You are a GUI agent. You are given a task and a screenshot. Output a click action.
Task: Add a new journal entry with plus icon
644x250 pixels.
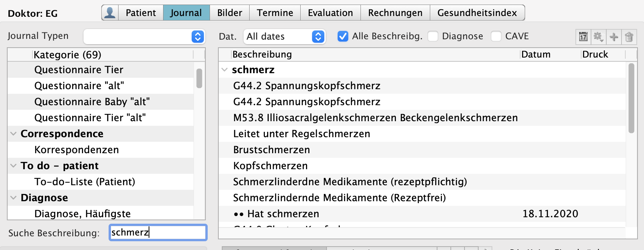pyautogui.click(x=614, y=37)
